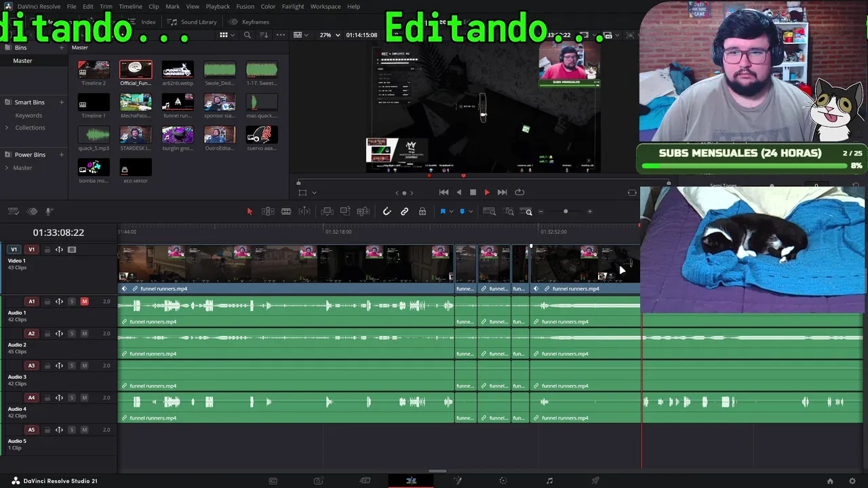Click Overwrite Clip icon in timeline toolbar
This screenshot has height=488, width=868.
pos(345,211)
